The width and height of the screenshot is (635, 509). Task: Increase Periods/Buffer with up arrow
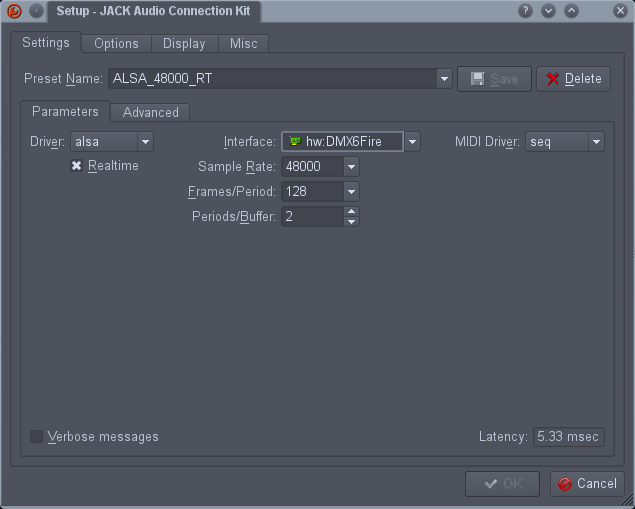(x=352, y=211)
